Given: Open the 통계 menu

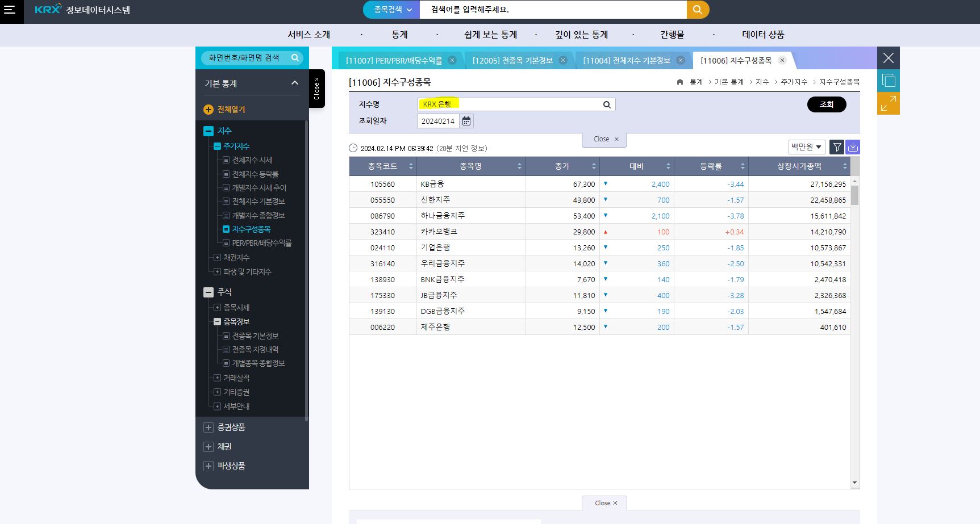Looking at the screenshot, I should (399, 35).
